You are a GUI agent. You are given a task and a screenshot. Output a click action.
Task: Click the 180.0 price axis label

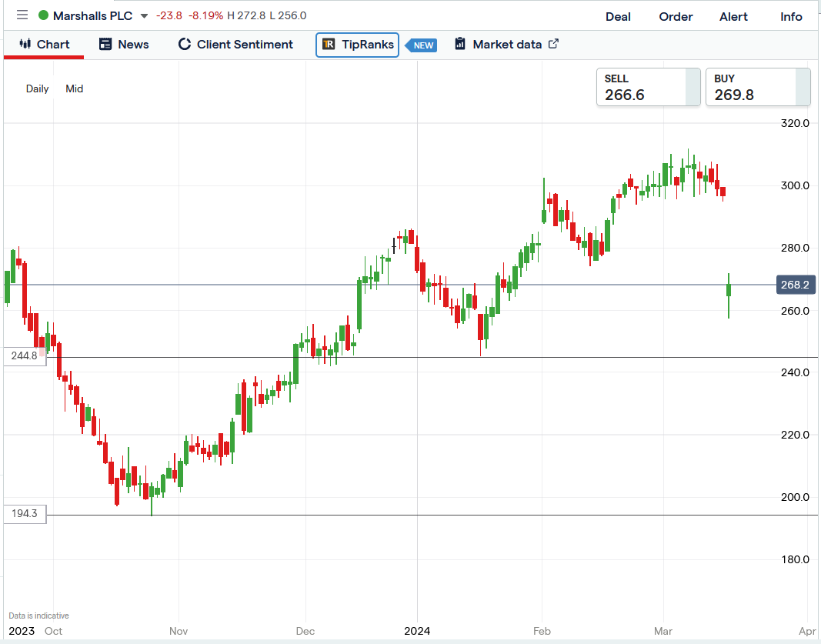(795, 559)
